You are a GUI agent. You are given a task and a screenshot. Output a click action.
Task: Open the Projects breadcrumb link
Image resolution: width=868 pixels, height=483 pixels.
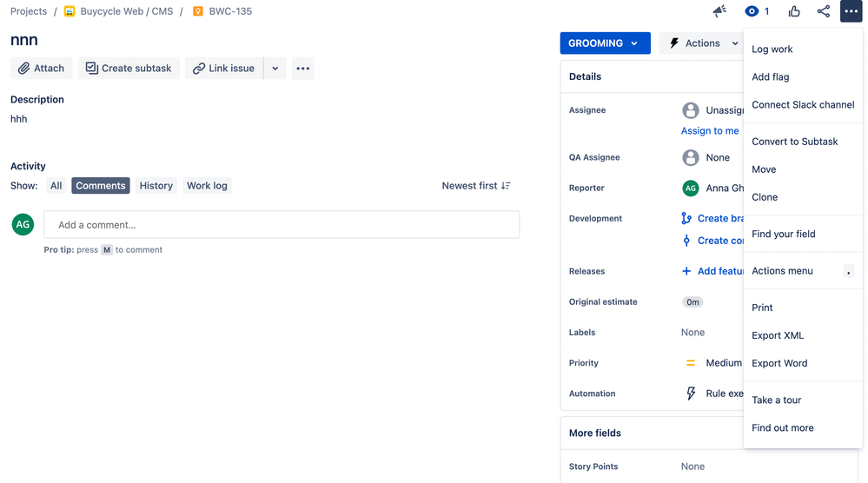pyautogui.click(x=29, y=11)
